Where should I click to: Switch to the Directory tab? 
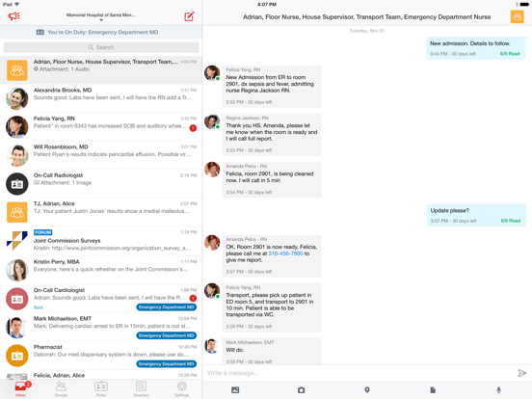141,388
